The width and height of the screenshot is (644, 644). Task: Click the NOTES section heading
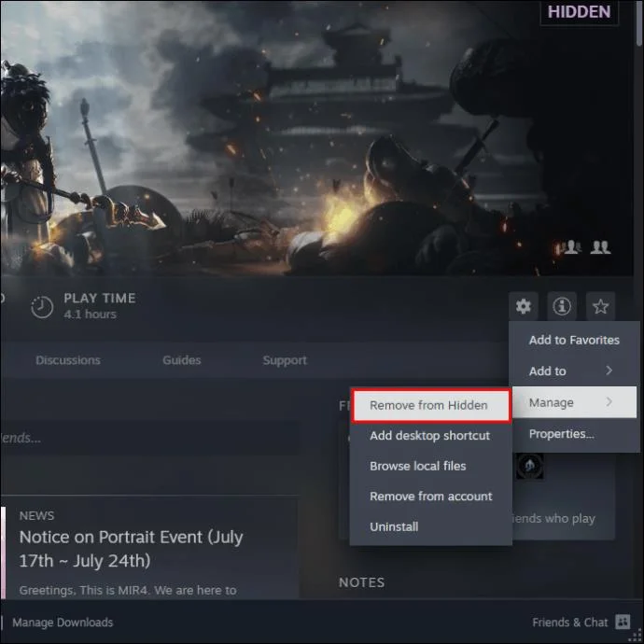tap(362, 582)
